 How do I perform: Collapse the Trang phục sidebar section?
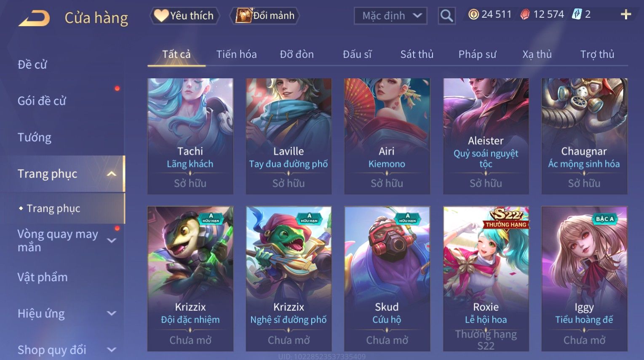(x=112, y=173)
